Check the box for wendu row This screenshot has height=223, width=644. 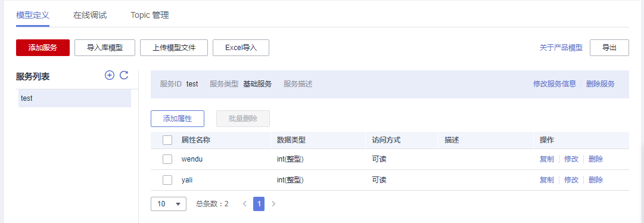167,159
